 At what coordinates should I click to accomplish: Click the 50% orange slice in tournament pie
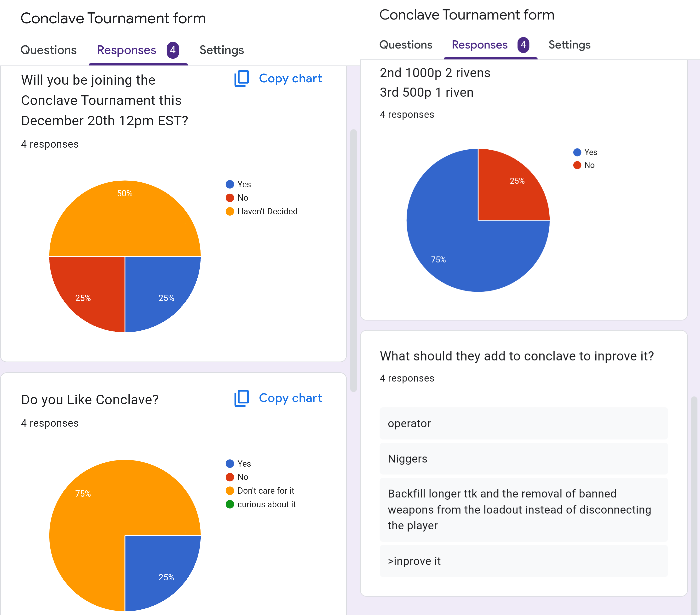click(125, 219)
